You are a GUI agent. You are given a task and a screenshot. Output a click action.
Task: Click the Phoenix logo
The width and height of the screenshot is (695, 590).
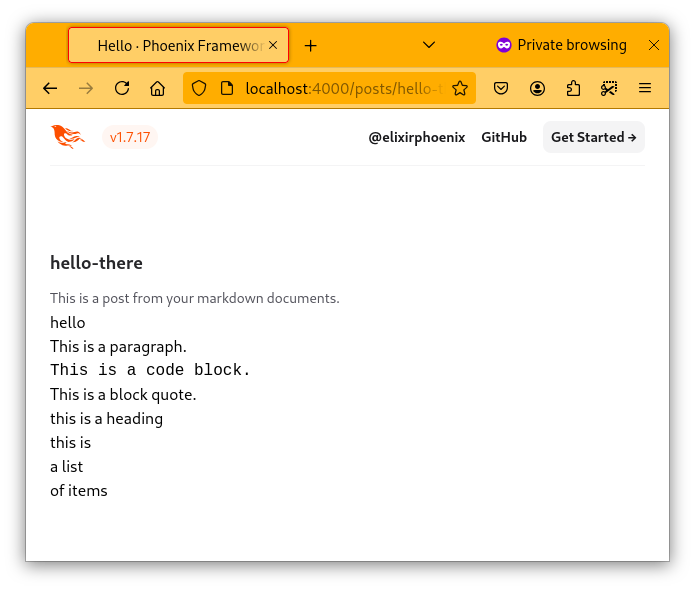tap(68, 137)
